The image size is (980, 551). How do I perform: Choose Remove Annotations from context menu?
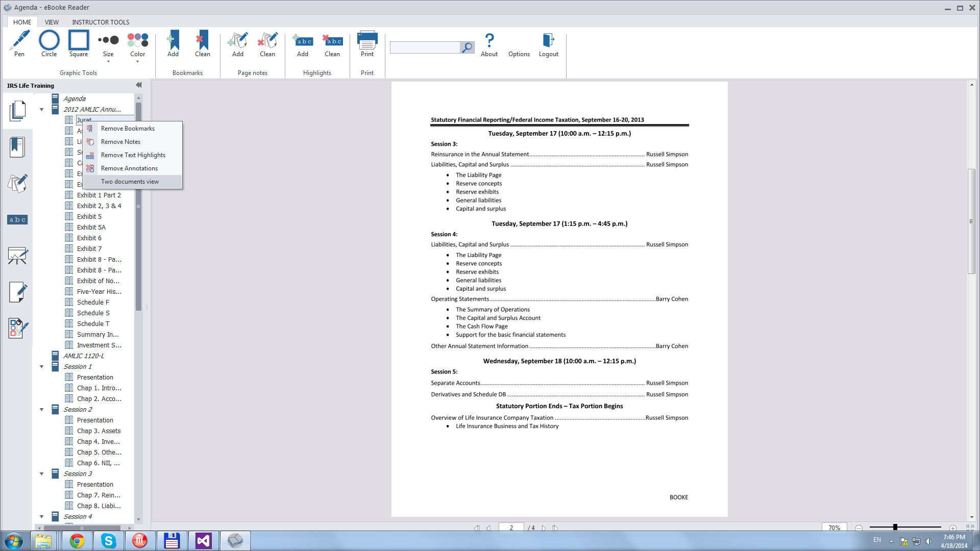(132, 168)
